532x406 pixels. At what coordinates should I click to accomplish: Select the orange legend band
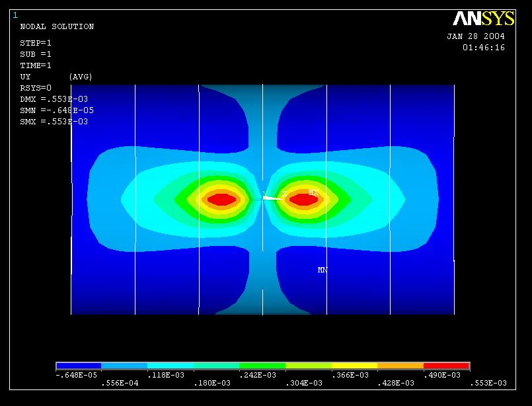400,366
